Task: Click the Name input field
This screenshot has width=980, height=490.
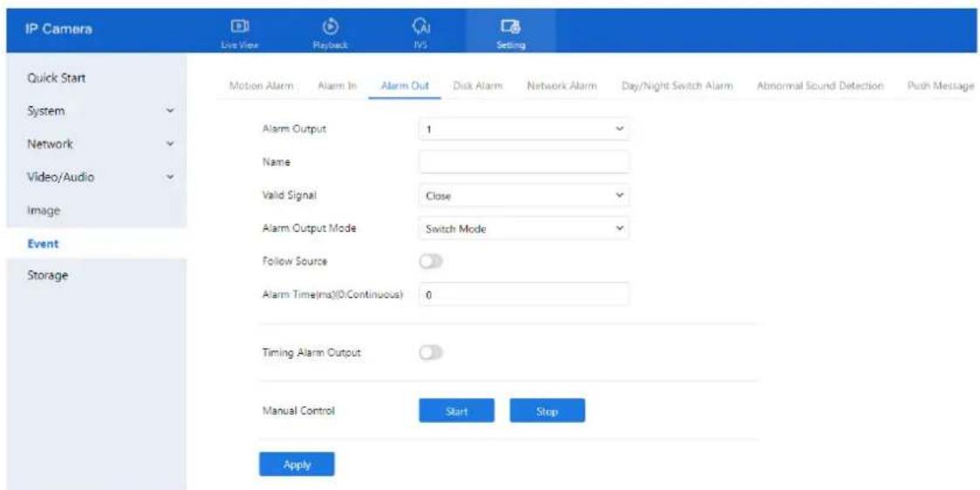Action: coord(524,162)
